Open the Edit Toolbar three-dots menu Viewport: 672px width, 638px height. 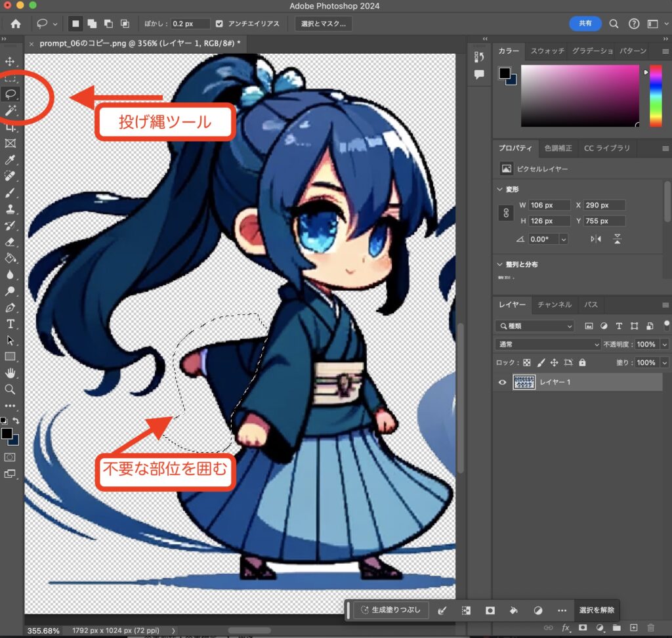(10, 406)
